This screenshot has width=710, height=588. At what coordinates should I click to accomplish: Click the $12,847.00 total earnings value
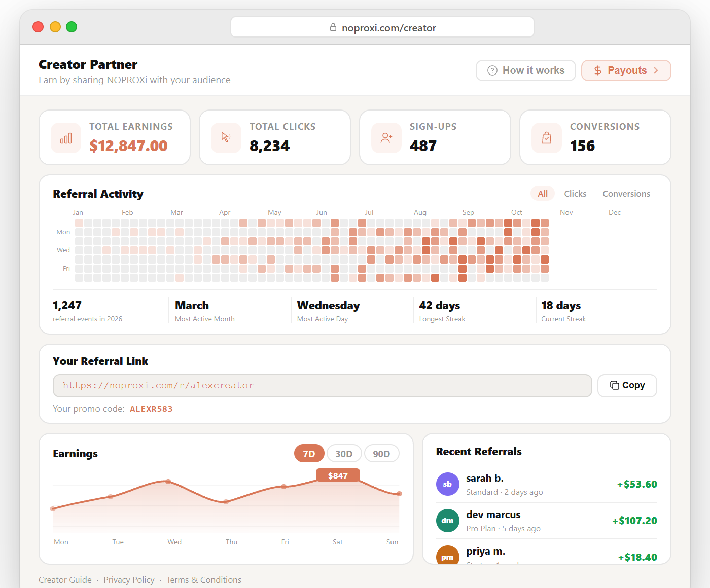pyautogui.click(x=128, y=146)
